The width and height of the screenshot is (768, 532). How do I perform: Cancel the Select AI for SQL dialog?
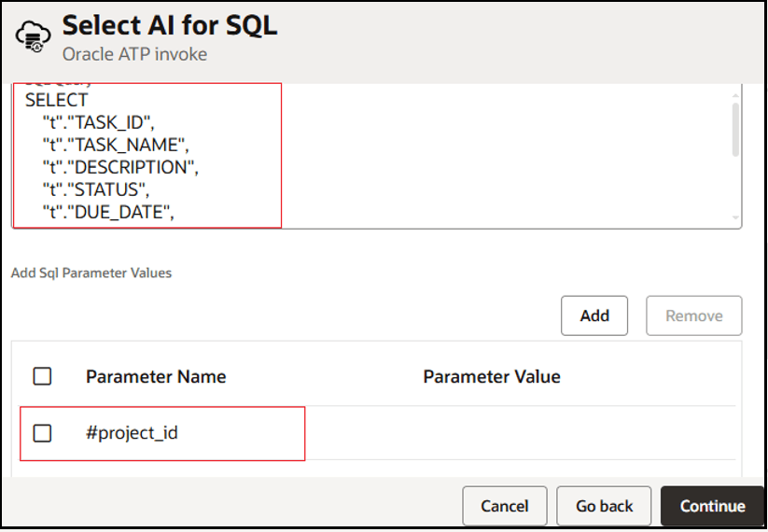click(x=504, y=506)
